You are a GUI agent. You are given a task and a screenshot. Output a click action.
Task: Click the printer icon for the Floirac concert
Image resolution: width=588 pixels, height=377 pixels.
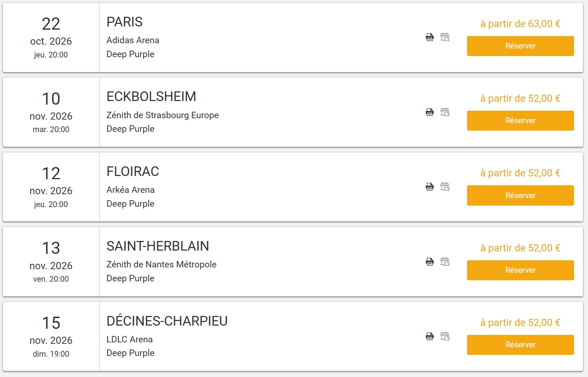click(x=430, y=187)
